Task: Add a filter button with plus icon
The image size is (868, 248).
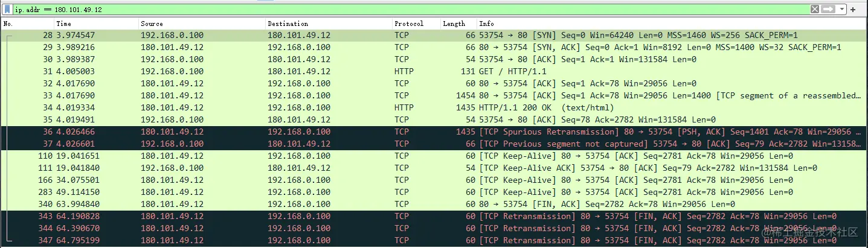Action: click(x=853, y=10)
